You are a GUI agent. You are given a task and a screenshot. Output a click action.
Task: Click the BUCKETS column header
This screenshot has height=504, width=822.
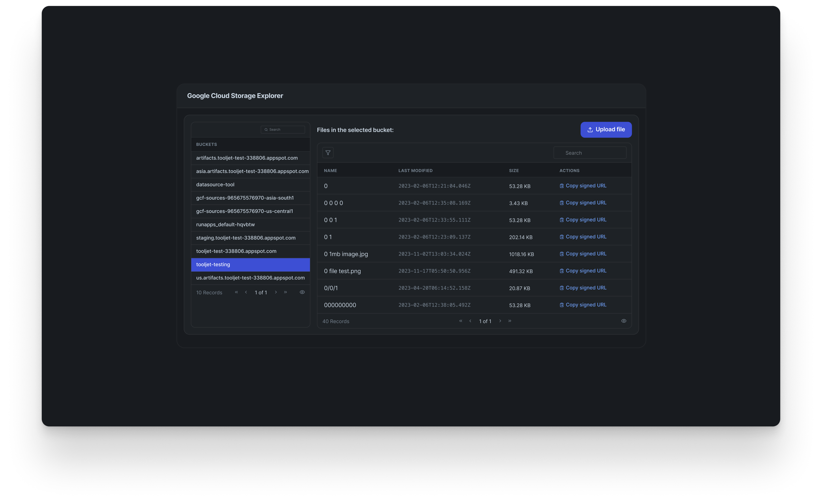[206, 144]
